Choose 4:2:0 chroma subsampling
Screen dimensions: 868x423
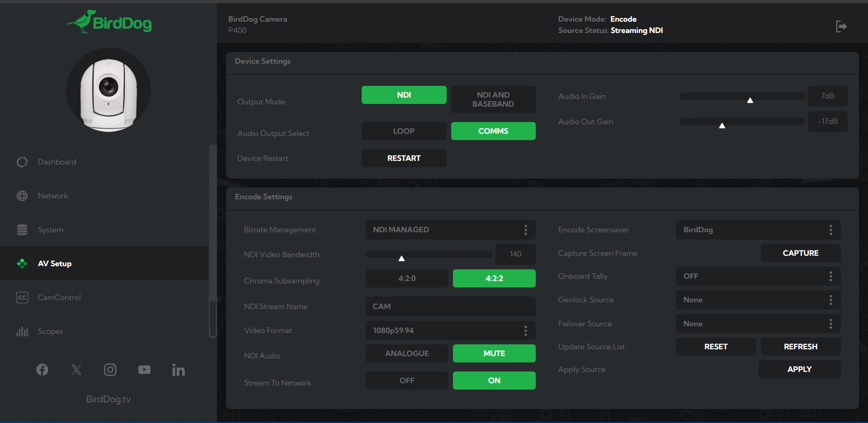click(407, 278)
